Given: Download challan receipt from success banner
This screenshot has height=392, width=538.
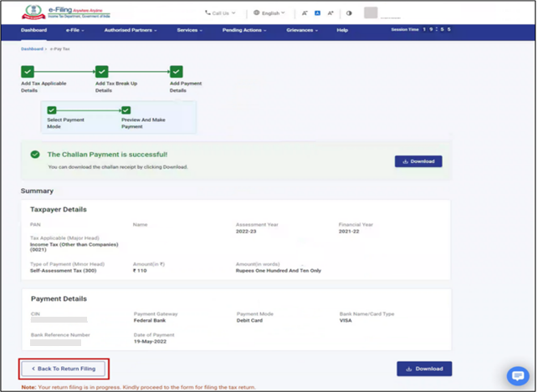Looking at the screenshot, I should (418, 161).
